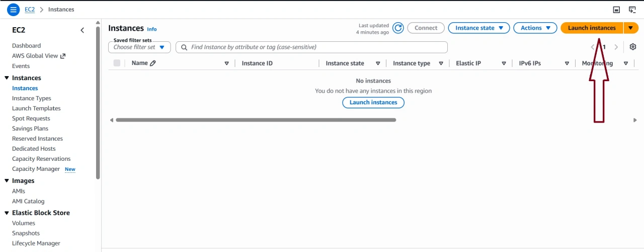The image size is (644, 252).
Task: Click the orange Launch instances button
Action: [592, 28]
